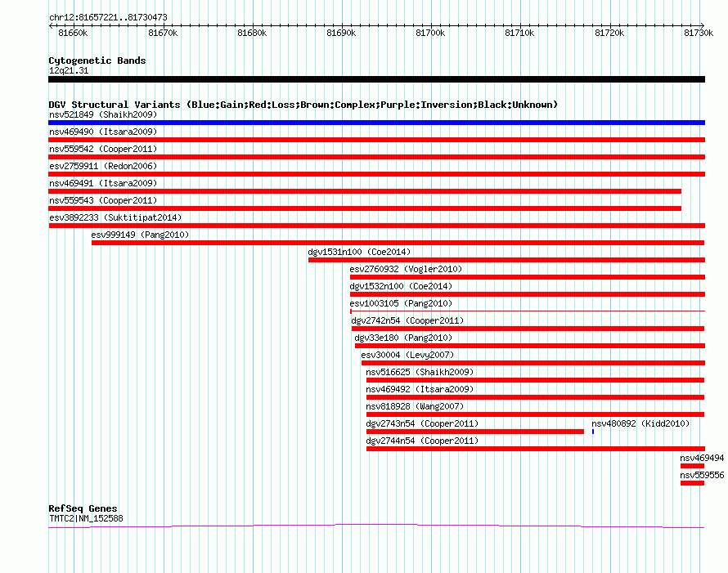
Task: Click the nsv559542 (Cooper2011) label
Action: click(103, 149)
